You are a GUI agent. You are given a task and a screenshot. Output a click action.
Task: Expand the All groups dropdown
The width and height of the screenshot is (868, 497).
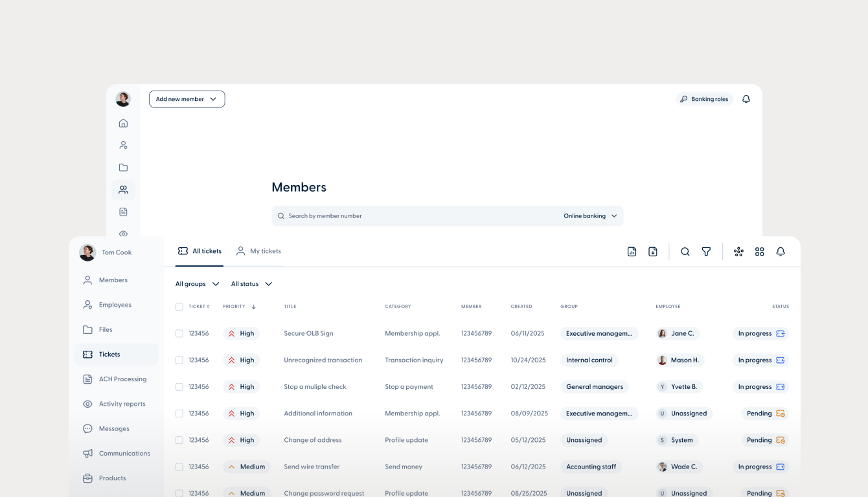(198, 284)
